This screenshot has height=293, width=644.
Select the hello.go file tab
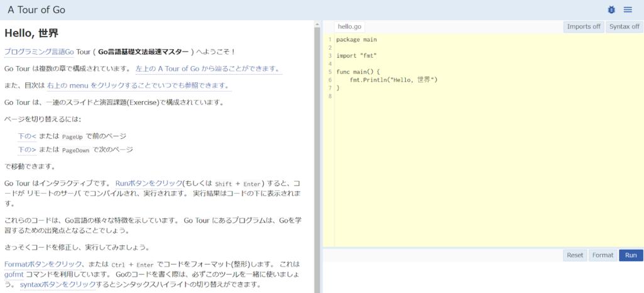point(349,26)
